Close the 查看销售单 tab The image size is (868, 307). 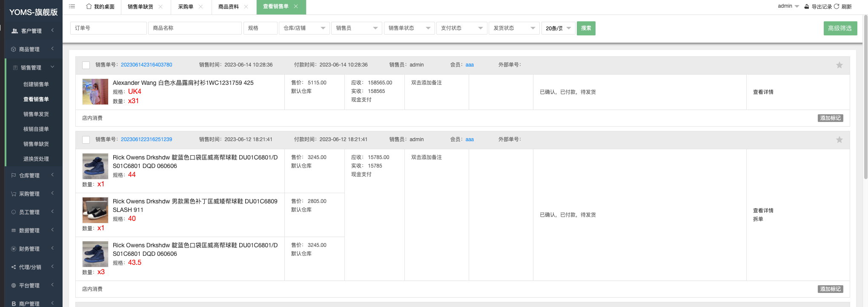(x=296, y=6)
